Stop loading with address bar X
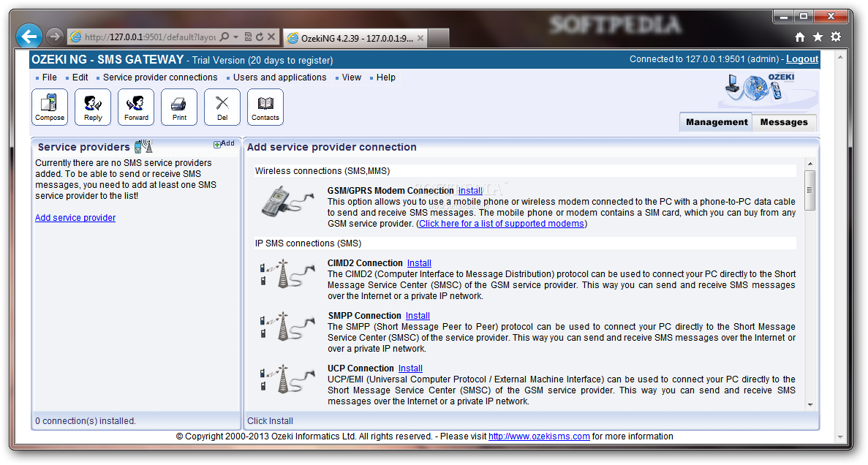The width and height of the screenshot is (868, 465). click(271, 37)
